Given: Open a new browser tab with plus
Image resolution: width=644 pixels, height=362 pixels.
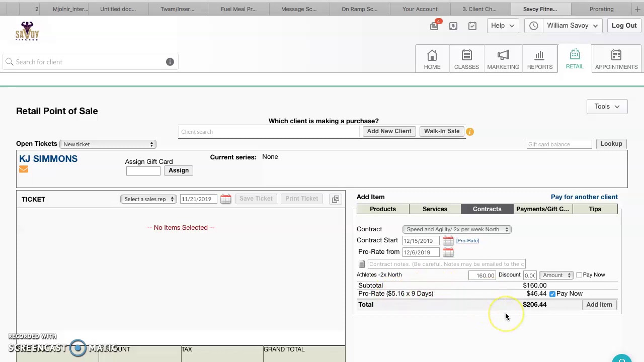Looking at the screenshot, I should (x=637, y=9).
